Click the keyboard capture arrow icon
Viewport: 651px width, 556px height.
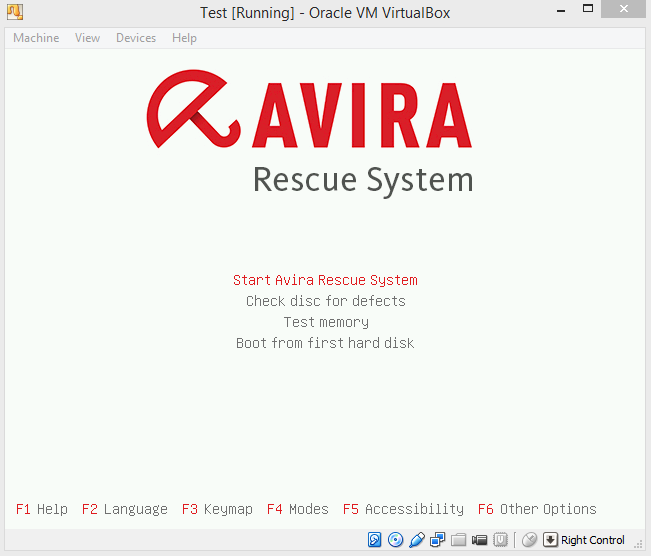click(x=550, y=540)
